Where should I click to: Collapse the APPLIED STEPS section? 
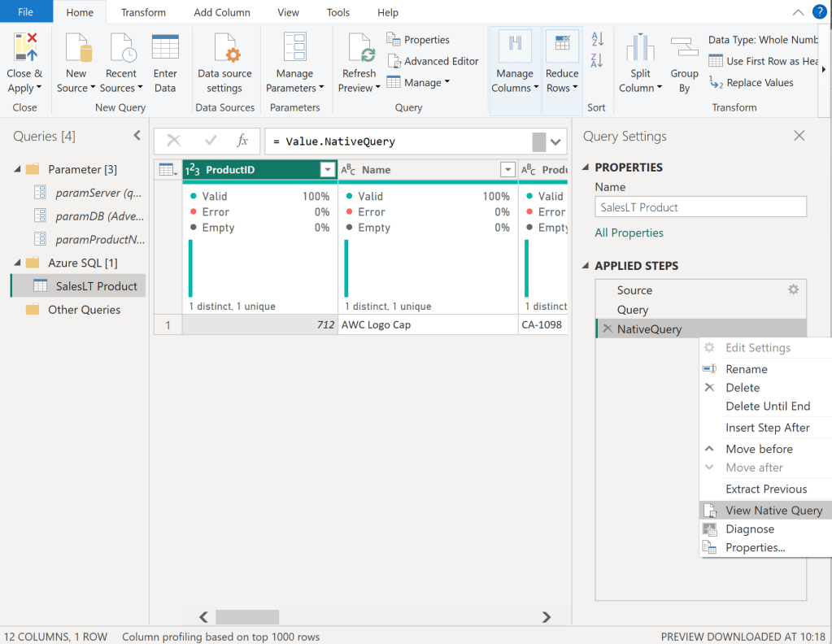click(x=587, y=266)
